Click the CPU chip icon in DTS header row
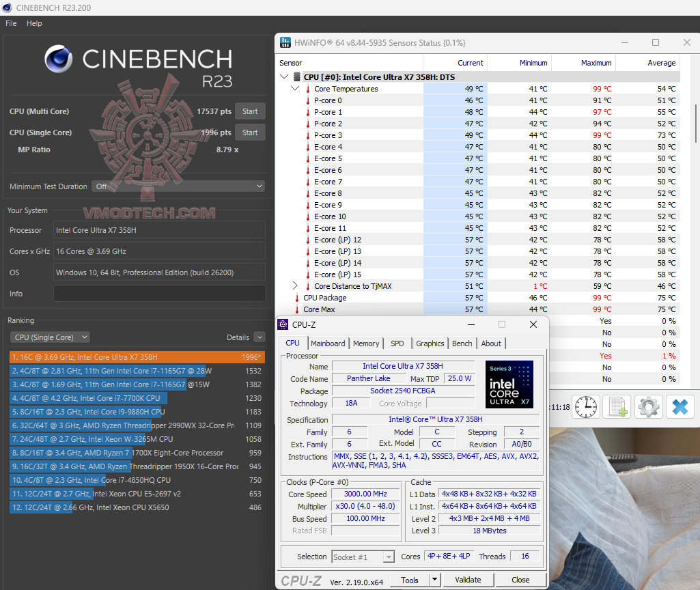The image size is (700, 590). pos(297,76)
